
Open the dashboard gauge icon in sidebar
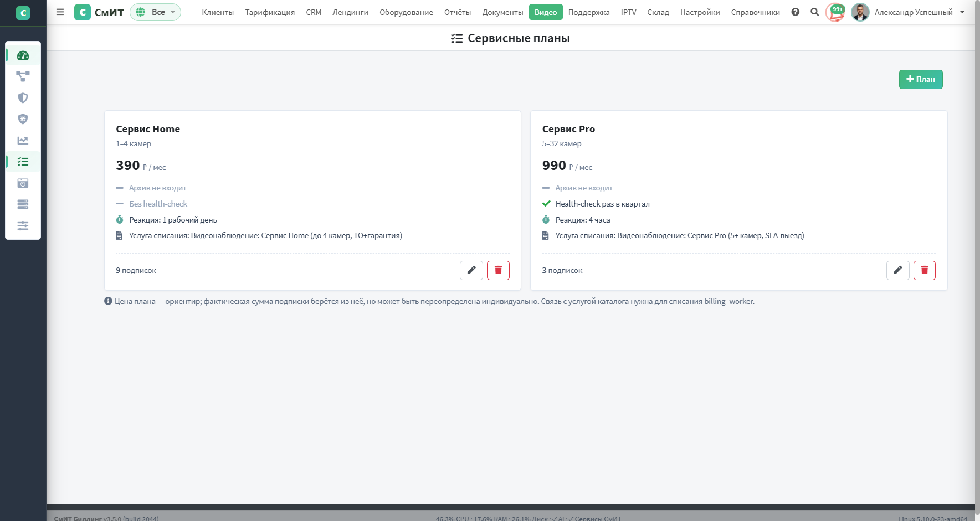tap(23, 55)
